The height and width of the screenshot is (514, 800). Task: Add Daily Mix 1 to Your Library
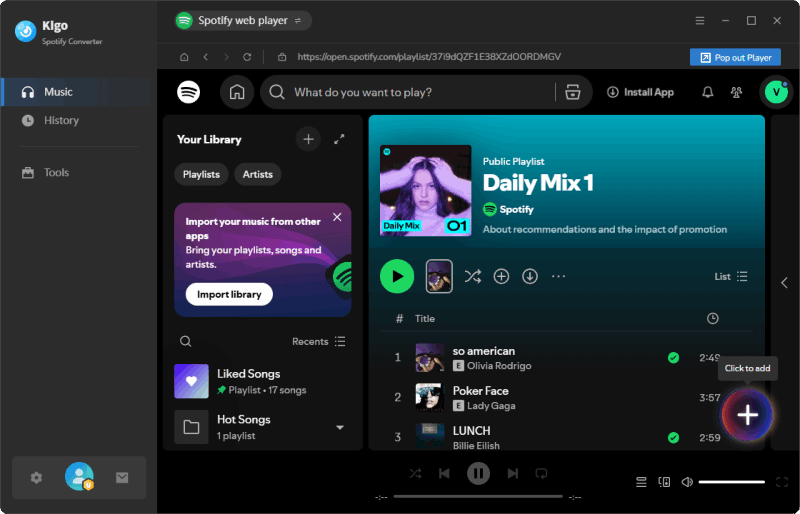[x=502, y=277]
